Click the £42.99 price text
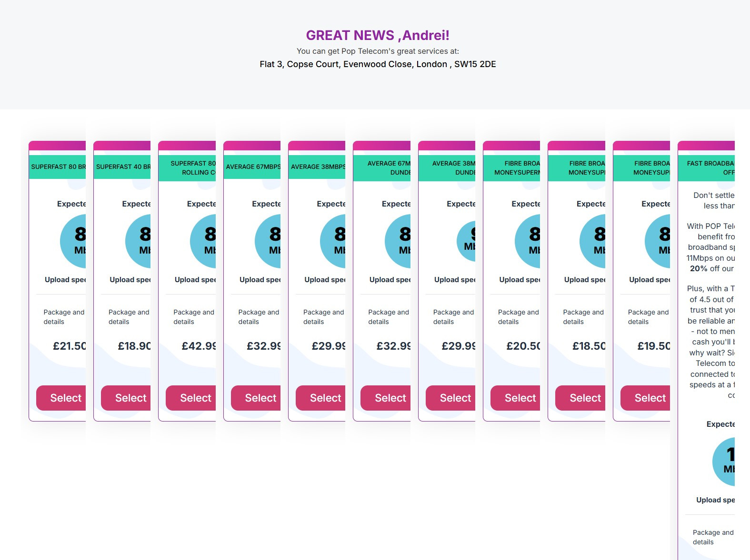This screenshot has height=560, width=750. point(199,346)
